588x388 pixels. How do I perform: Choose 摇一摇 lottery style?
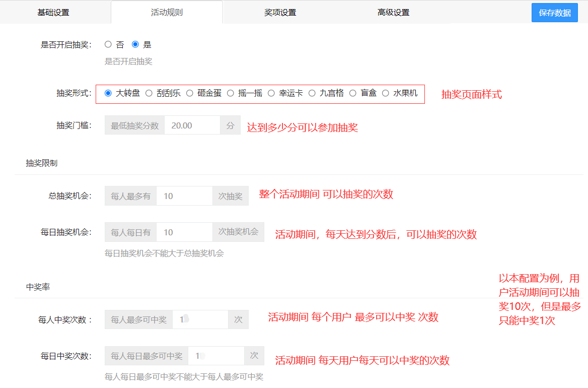[x=231, y=93]
